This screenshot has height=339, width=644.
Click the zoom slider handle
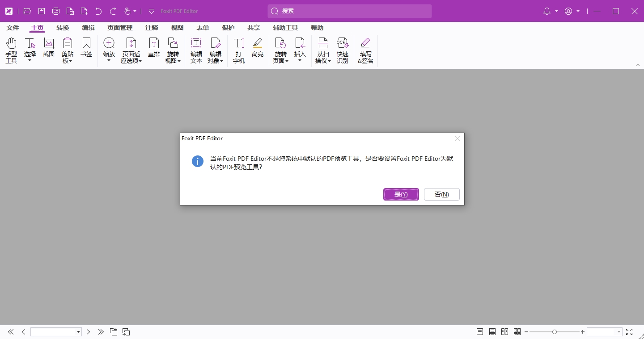coord(555,332)
